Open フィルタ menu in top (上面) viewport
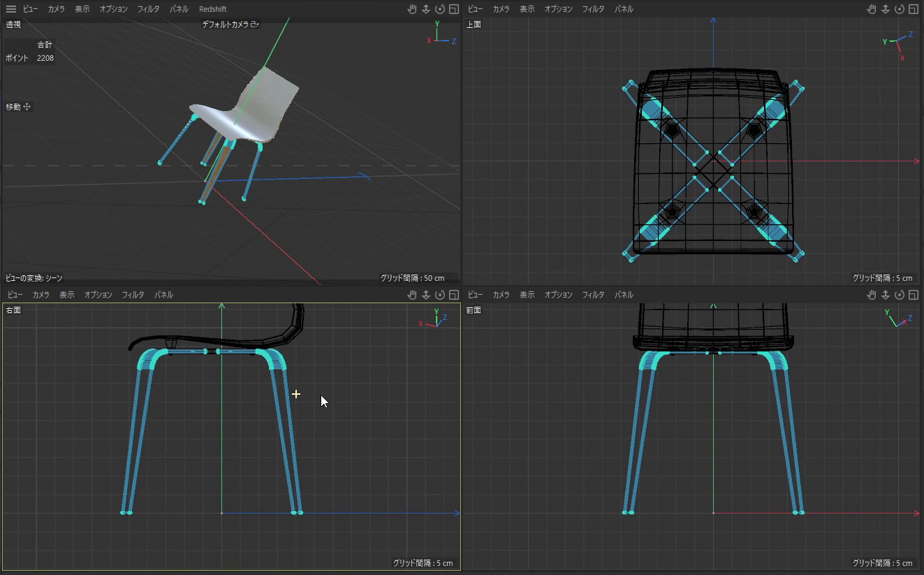The image size is (924, 575). pyautogui.click(x=593, y=9)
